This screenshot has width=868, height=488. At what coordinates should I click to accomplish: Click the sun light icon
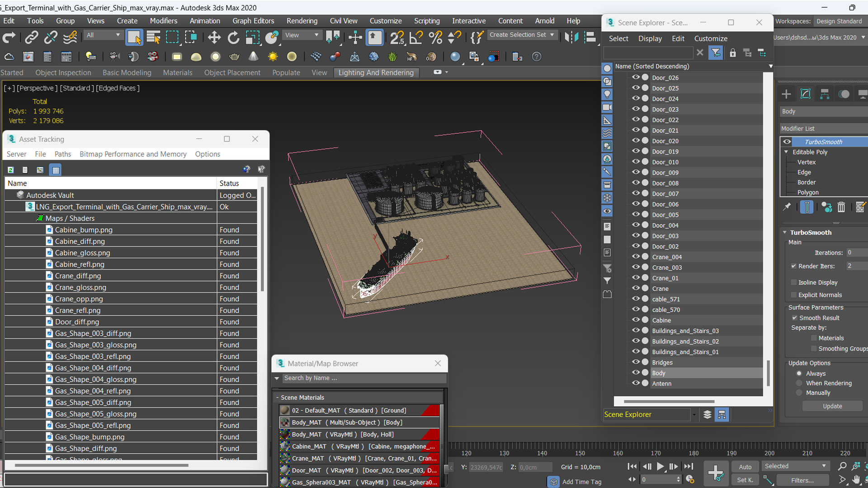(x=273, y=57)
